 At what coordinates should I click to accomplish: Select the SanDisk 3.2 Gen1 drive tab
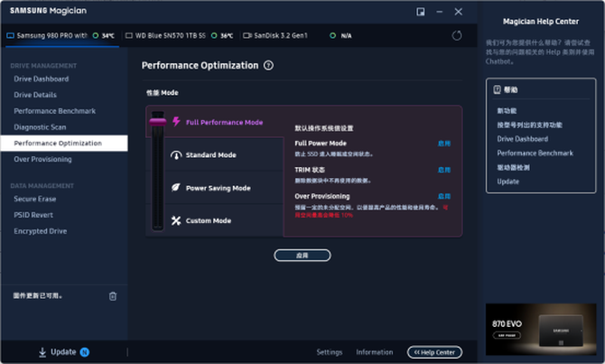[275, 35]
